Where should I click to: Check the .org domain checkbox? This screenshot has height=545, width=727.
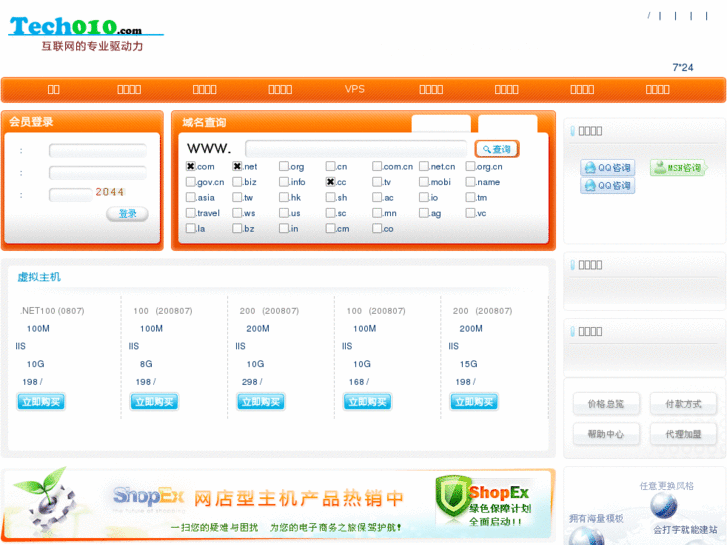(x=284, y=166)
